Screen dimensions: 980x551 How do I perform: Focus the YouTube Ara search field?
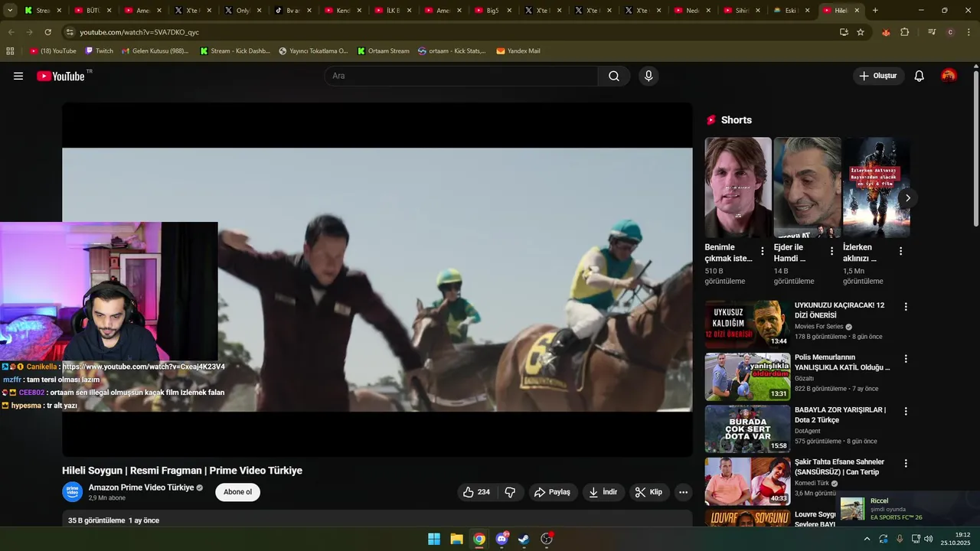[461, 76]
